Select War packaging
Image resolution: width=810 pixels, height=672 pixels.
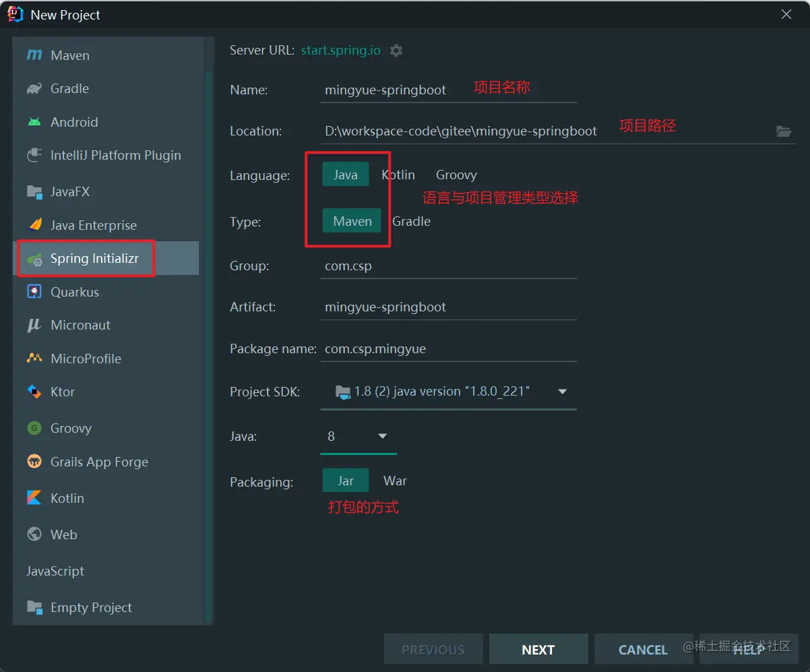(x=395, y=481)
